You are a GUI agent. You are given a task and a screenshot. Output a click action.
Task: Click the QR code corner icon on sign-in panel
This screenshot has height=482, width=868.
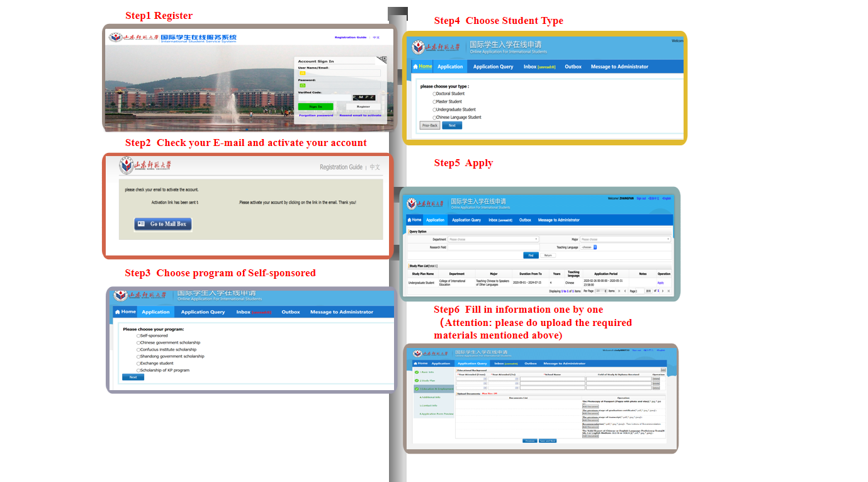381,60
